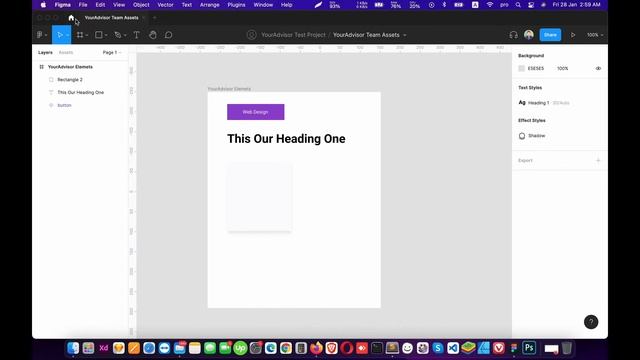The width and height of the screenshot is (640, 360).
Task: Click the Share button
Action: [x=550, y=35]
